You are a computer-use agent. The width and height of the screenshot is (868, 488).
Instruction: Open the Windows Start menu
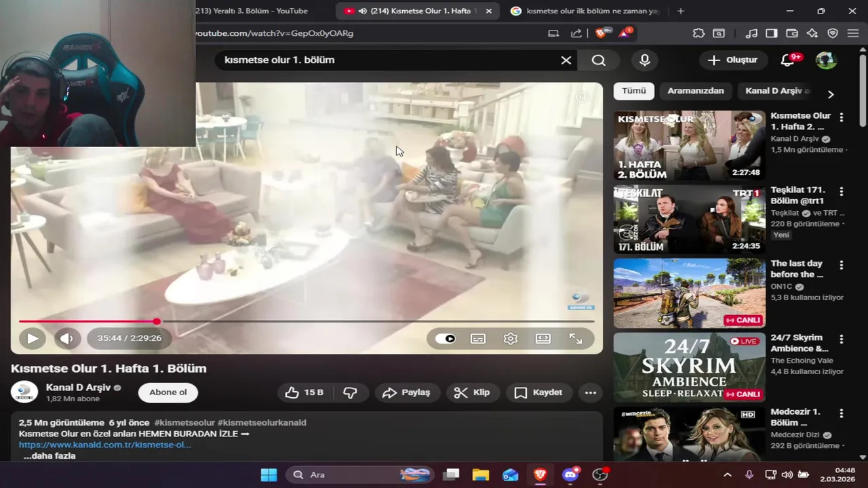click(x=269, y=474)
